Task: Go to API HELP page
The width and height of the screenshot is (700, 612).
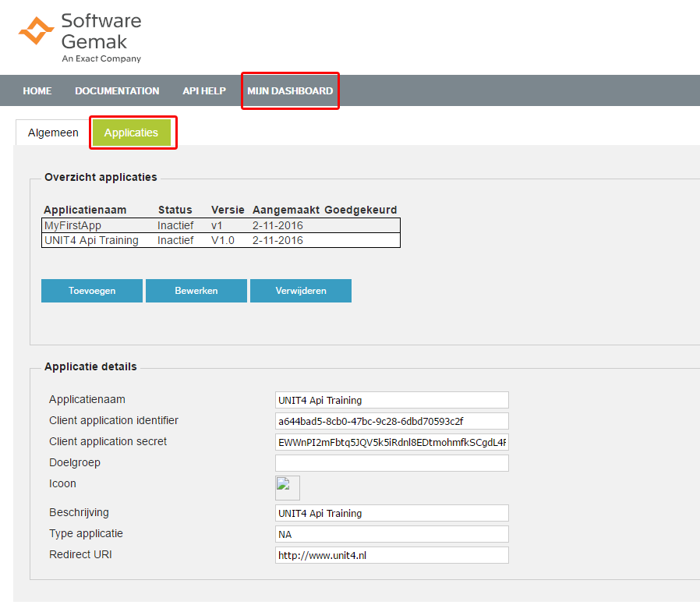Action: (204, 91)
